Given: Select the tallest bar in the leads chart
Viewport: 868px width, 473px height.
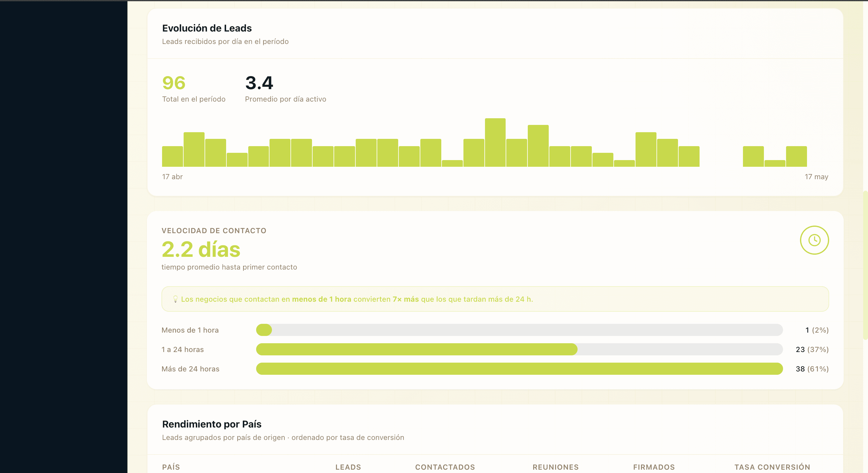Looking at the screenshot, I should click(x=495, y=143).
